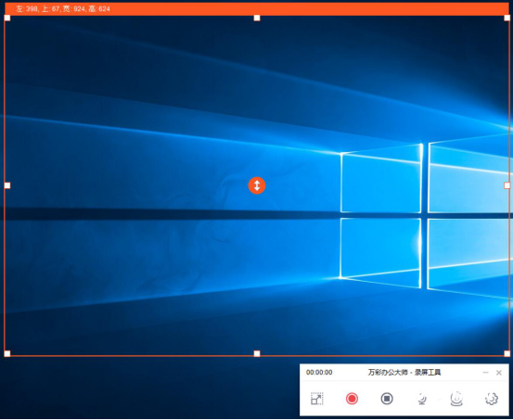Open the recorder settings gear
The image size is (513, 420).
[491, 399]
